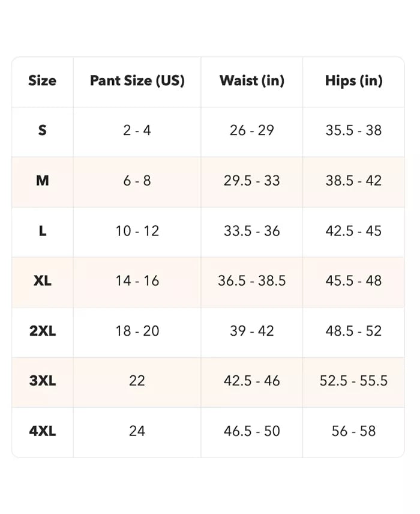Viewport: 420px width, 514px height.
Task: Click waist value 29.5 - 33
Action: point(252,181)
